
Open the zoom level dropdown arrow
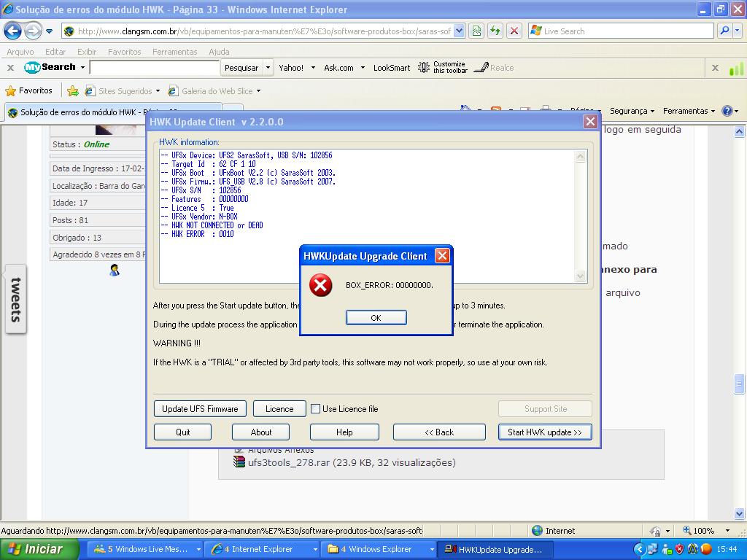tap(727, 531)
